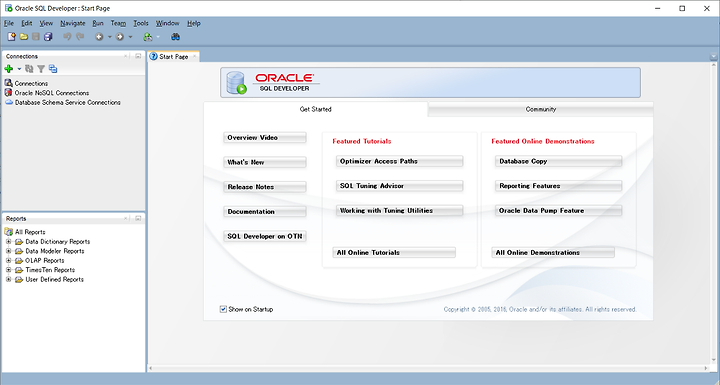Viewport: 720px width, 385px height.
Task: Close the Connections panel
Action: point(126,56)
